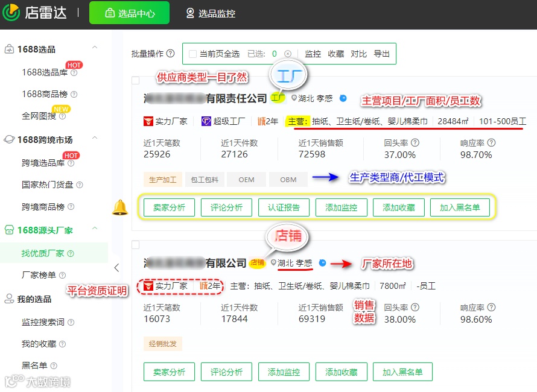The image size is (537, 392).
Task: Click 加入黑名单 in the first card
Action: (x=460, y=207)
